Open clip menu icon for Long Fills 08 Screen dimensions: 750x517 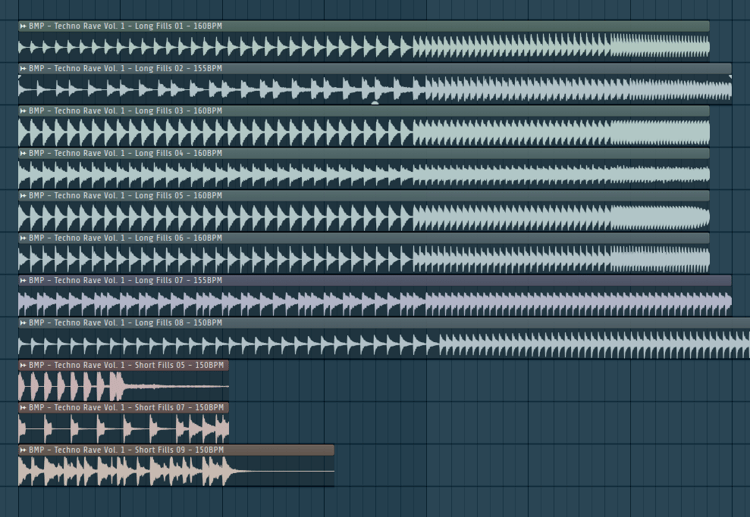click(22, 323)
